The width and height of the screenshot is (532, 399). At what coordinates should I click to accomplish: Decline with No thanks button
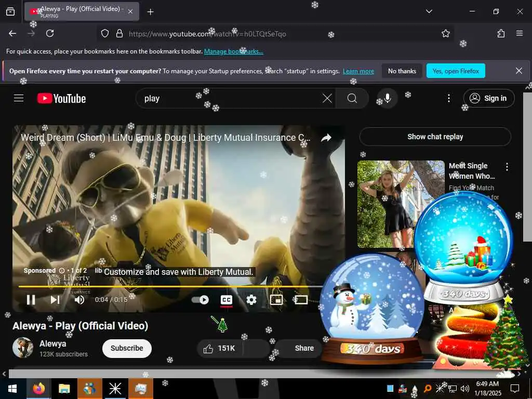402,71
